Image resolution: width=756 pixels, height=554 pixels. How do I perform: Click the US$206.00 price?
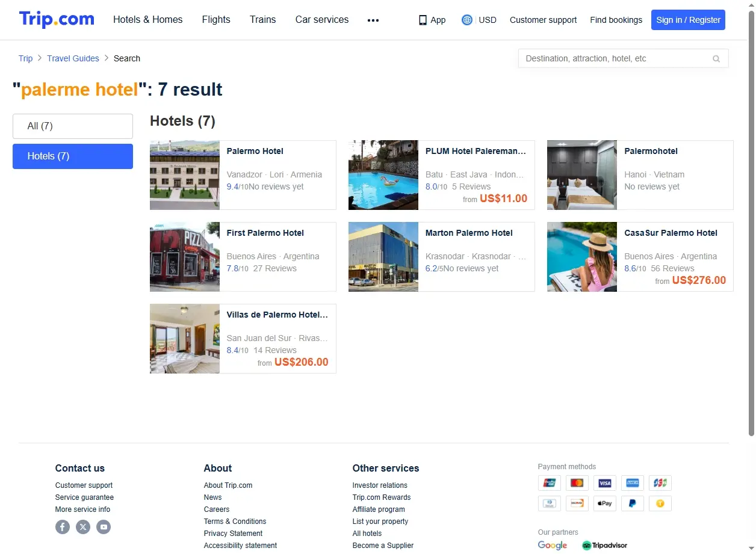[302, 362]
